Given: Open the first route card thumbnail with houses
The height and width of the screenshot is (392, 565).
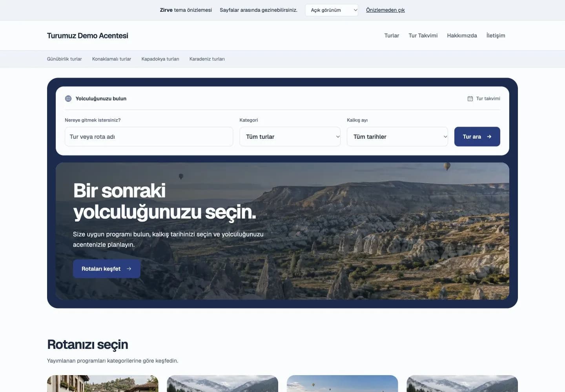Looking at the screenshot, I should click(x=103, y=384).
